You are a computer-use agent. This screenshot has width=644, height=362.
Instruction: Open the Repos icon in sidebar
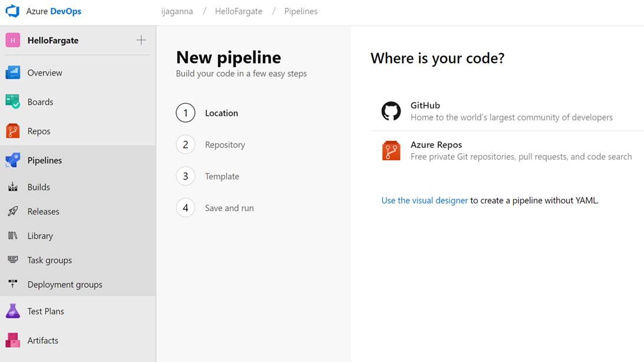point(13,131)
